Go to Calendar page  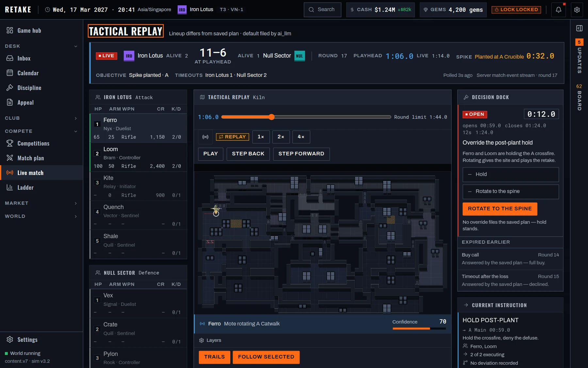click(x=41, y=73)
